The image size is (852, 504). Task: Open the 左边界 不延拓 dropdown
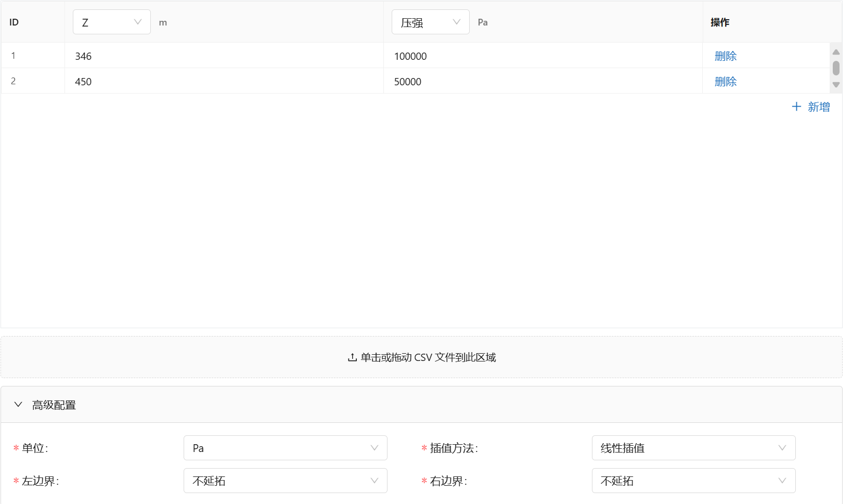286,481
